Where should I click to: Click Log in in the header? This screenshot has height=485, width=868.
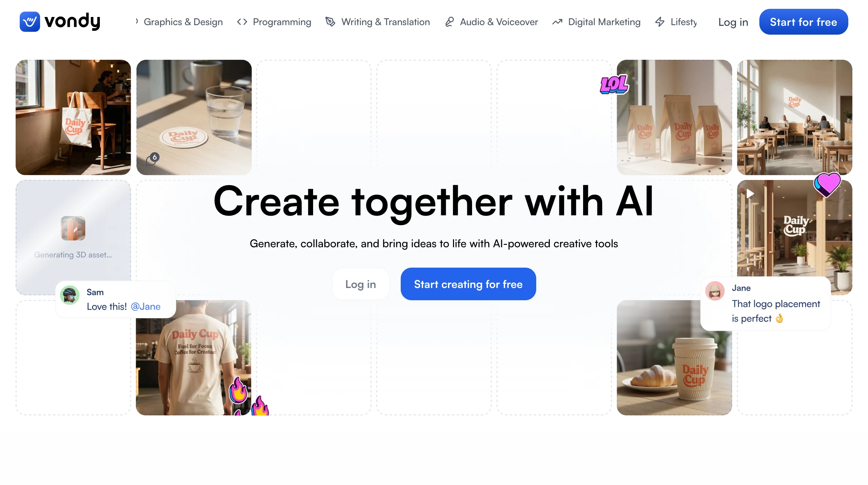(x=733, y=22)
